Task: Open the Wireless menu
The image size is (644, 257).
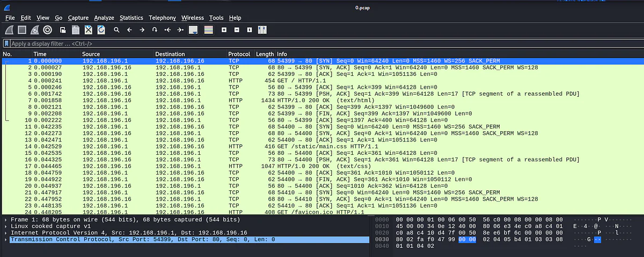Action: pyautogui.click(x=193, y=18)
